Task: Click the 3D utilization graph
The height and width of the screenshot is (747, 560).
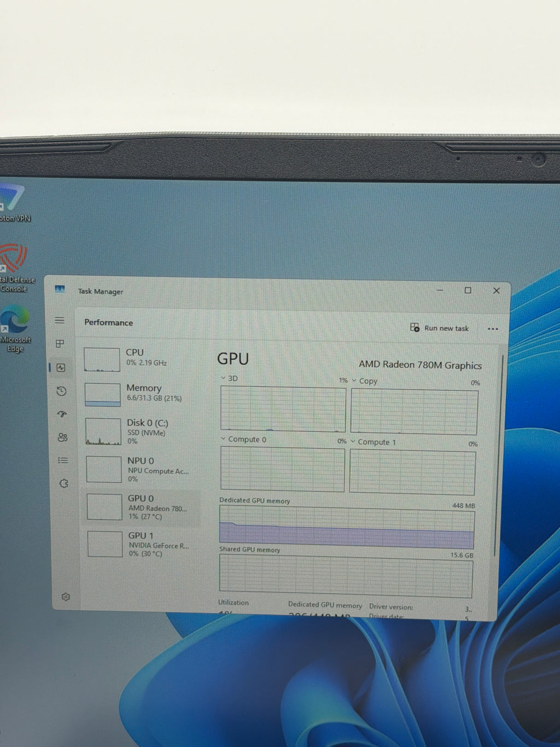Action: click(x=283, y=409)
